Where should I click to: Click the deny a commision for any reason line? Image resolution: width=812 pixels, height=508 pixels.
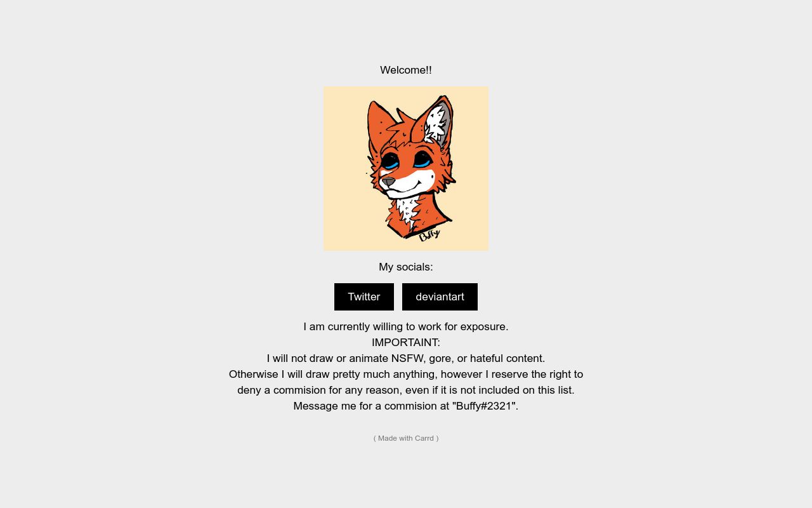(406, 390)
